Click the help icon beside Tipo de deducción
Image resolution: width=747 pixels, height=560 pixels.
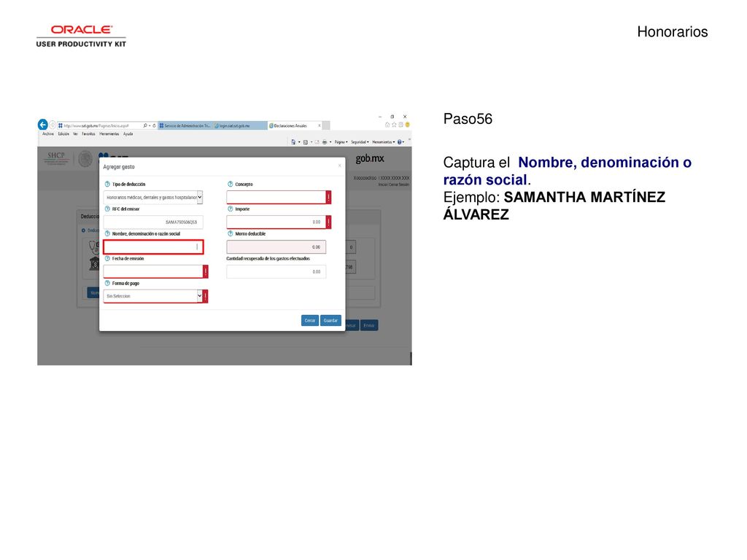pos(107,184)
